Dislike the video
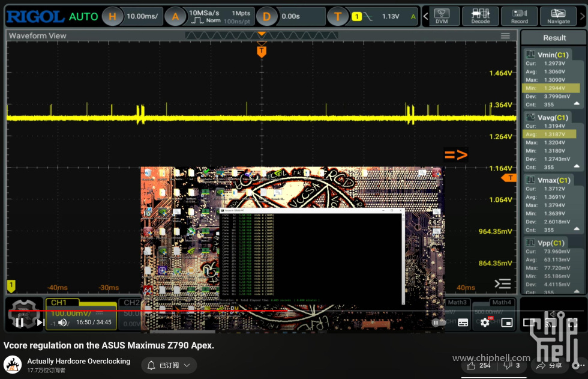This screenshot has width=588, height=379. point(512,366)
